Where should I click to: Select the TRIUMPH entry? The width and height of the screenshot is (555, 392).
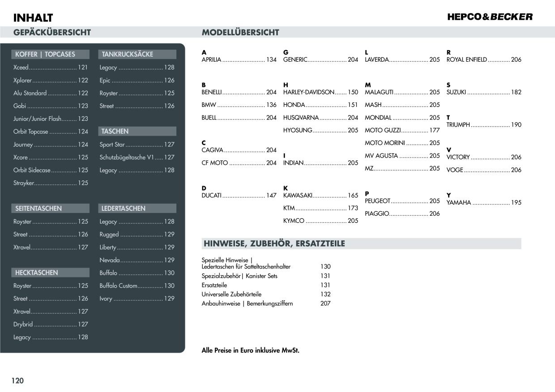point(484,125)
